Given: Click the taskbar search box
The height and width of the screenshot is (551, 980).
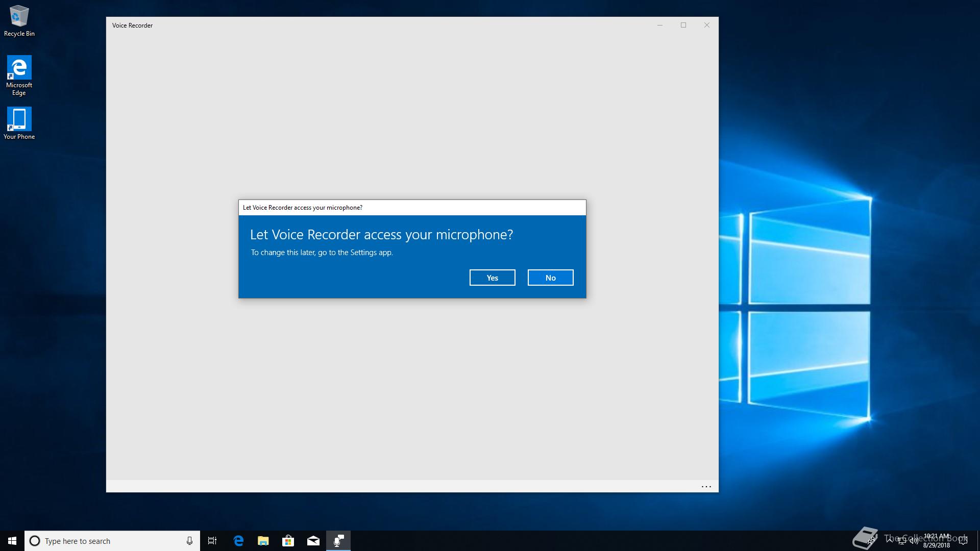Looking at the screenshot, I should pos(112,541).
